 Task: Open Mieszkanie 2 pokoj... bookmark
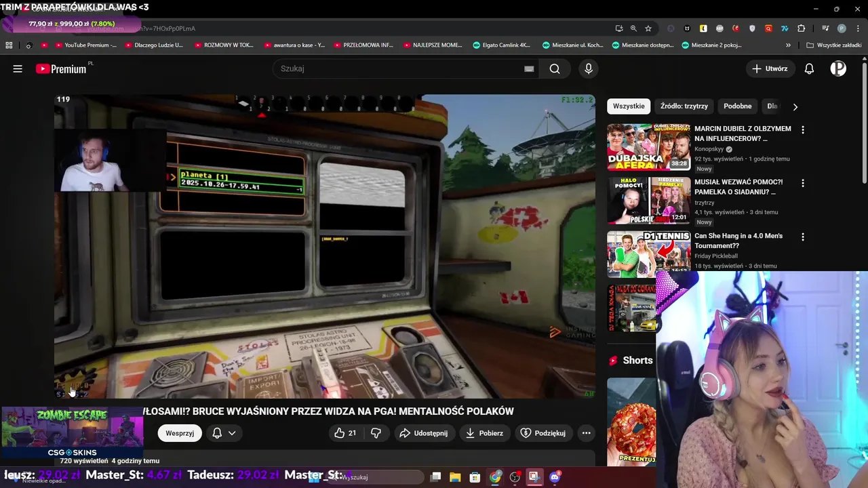(x=712, y=45)
